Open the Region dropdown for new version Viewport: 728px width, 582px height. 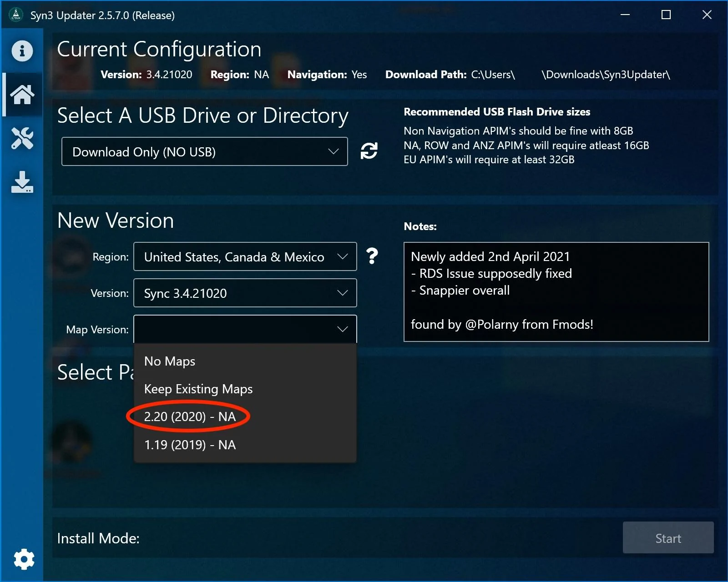(x=245, y=256)
